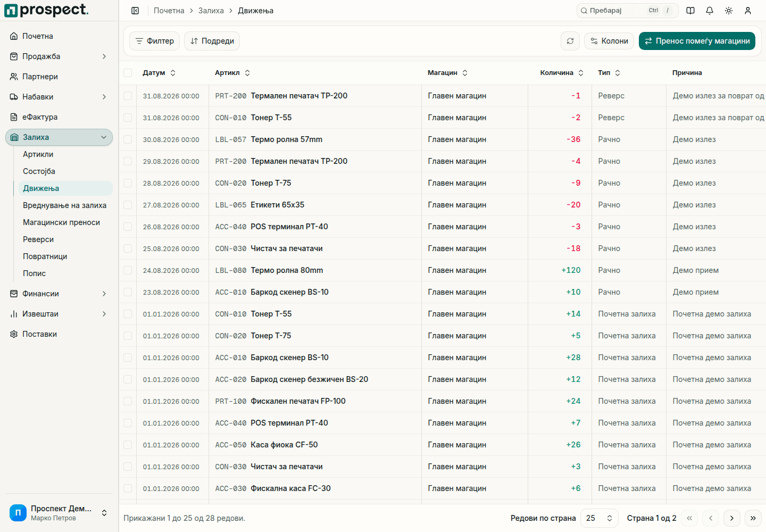Click the Prospect logo
The height and width of the screenshot is (532, 766).
[x=46, y=10]
